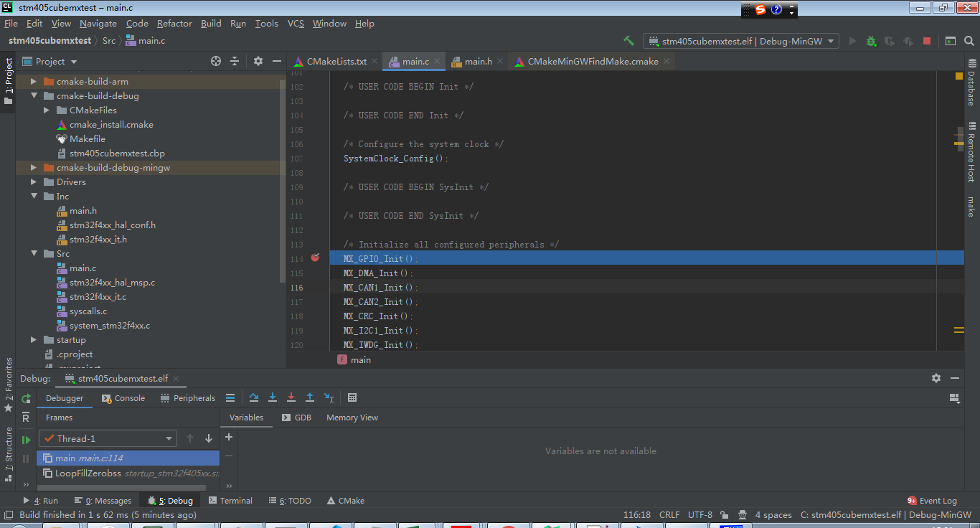Screen dimensions: 980x528
Task: Start the Debug bug icon in the toolbar
Action: [871, 41]
